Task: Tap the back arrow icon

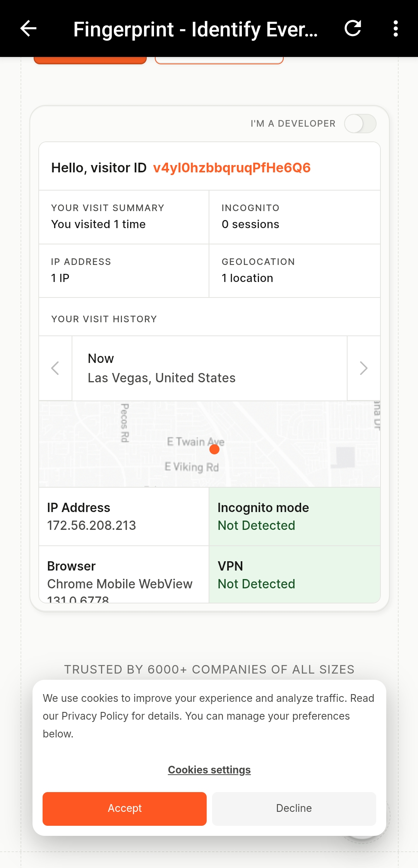Action: [28, 29]
